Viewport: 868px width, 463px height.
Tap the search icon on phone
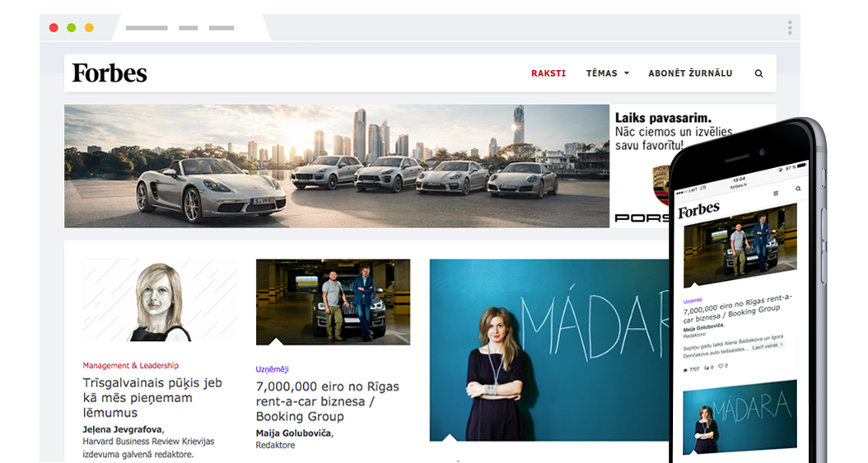tap(798, 189)
